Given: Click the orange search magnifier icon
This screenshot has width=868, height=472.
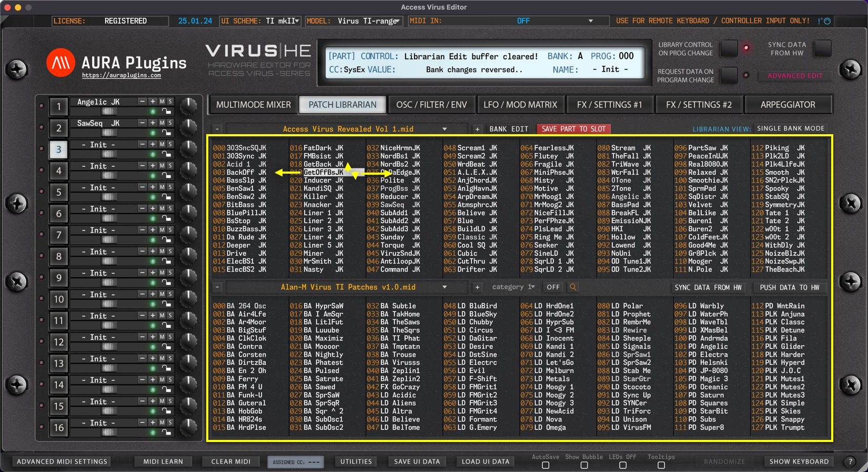Looking at the screenshot, I should 573,287.
